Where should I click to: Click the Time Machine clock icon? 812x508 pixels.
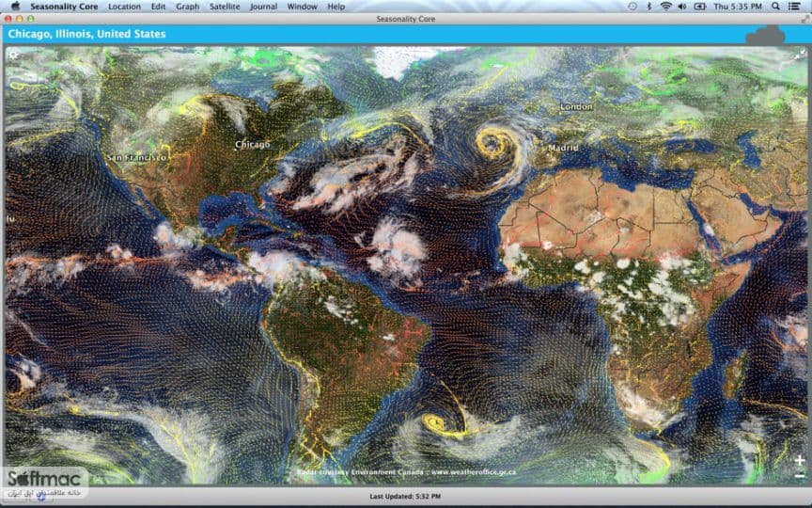pos(632,7)
